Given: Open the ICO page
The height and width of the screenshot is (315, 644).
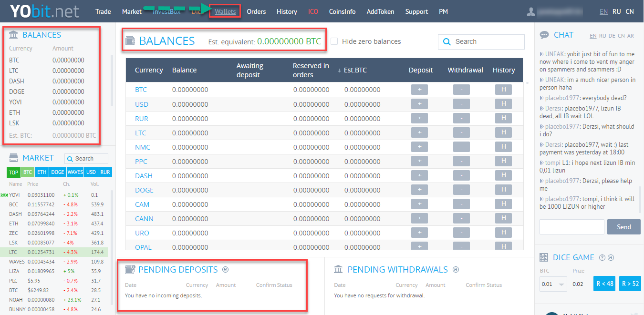Looking at the screenshot, I should point(313,11).
